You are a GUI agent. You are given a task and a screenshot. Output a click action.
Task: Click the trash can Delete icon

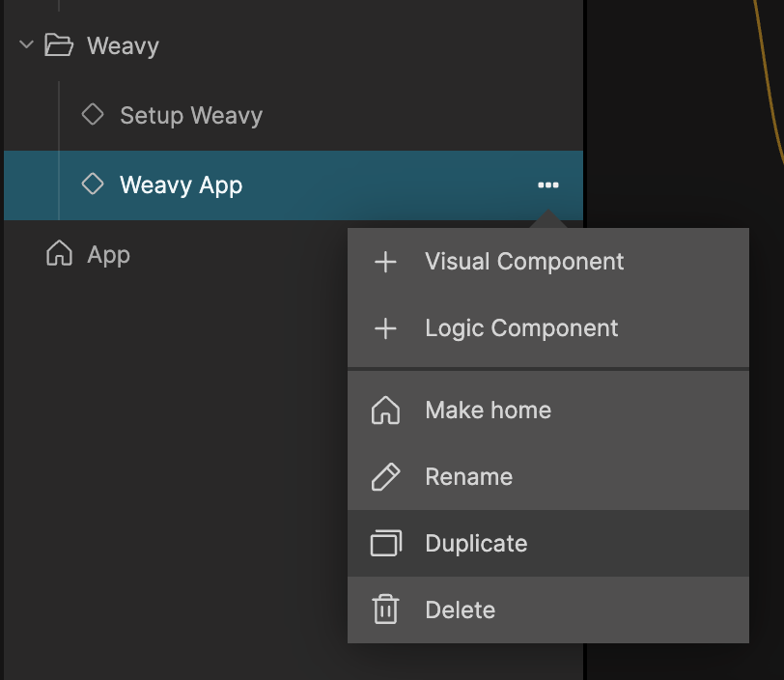(x=385, y=610)
